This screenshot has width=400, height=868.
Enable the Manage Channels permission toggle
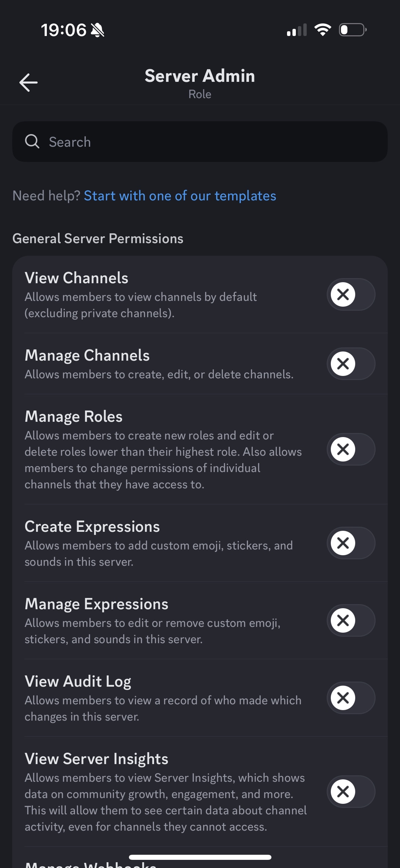tap(351, 364)
